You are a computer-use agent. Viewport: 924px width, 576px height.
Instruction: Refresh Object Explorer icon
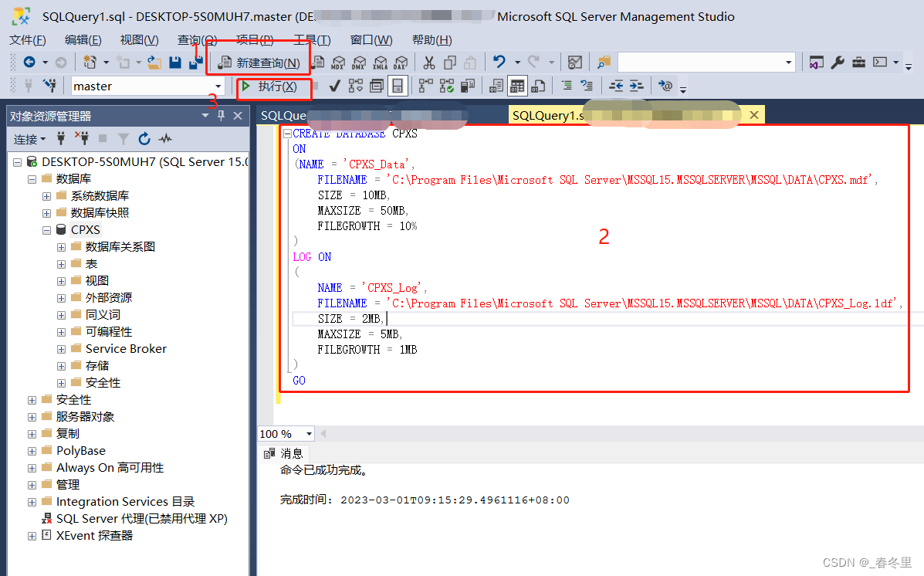click(144, 138)
